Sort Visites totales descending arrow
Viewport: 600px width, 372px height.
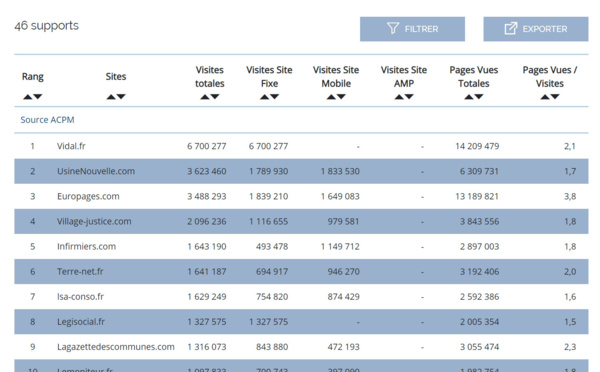(215, 97)
